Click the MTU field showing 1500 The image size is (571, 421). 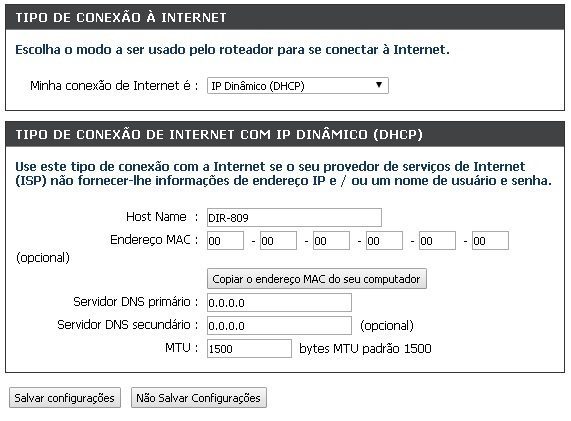[249, 349]
